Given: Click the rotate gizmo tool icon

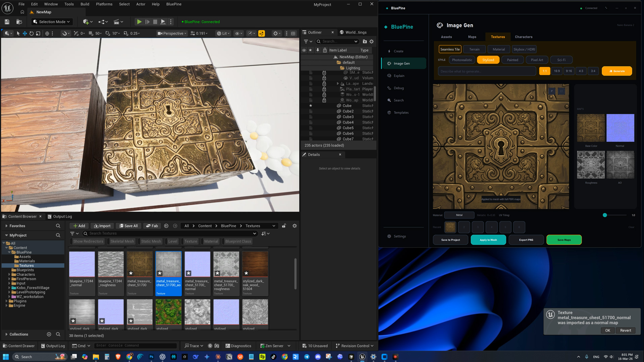Looking at the screenshot, I should point(31,34).
